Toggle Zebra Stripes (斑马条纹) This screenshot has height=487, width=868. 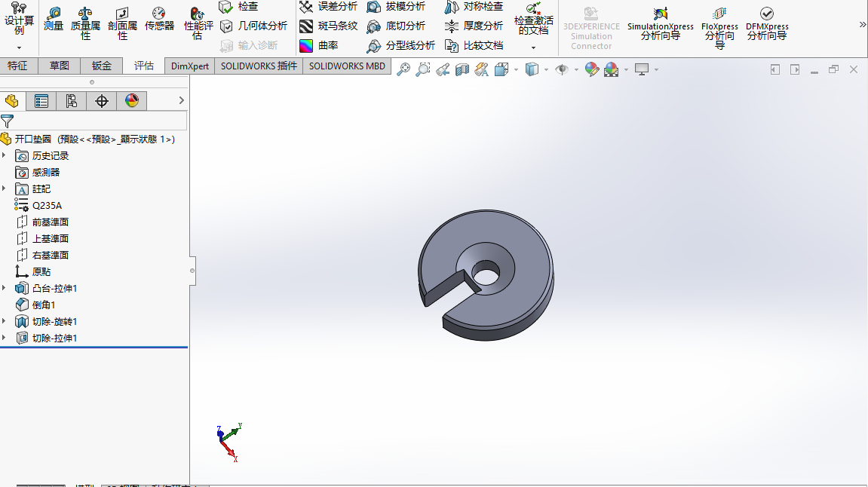328,26
